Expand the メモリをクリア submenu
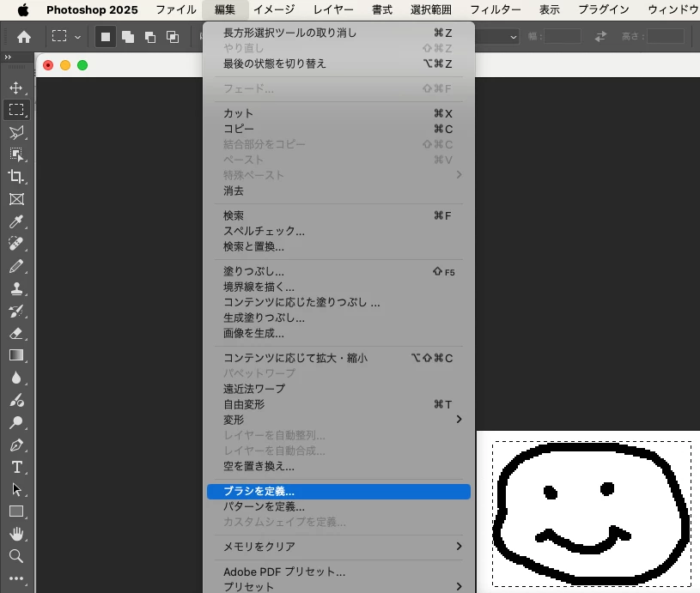The height and width of the screenshot is (593, 700). (338, 547)
